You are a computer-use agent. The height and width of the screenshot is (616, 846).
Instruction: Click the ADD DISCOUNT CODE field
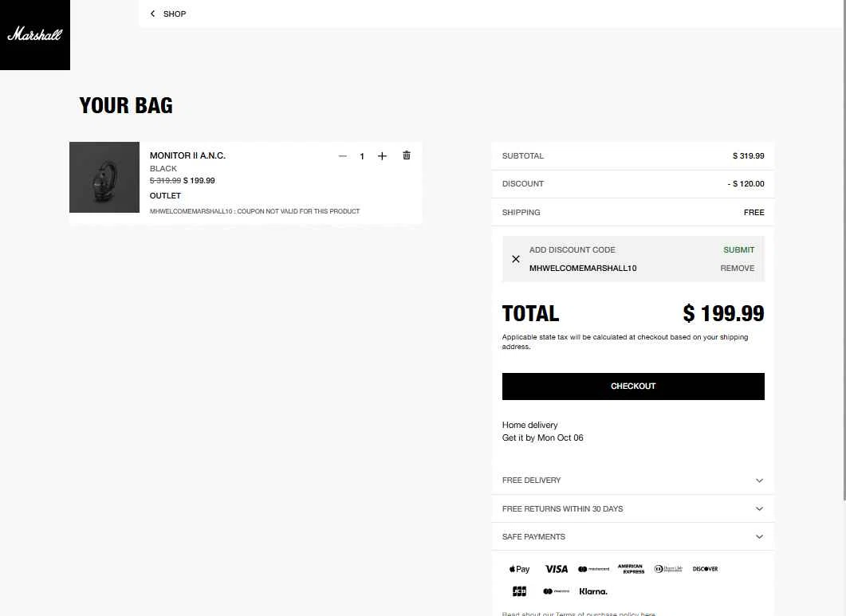572,249
